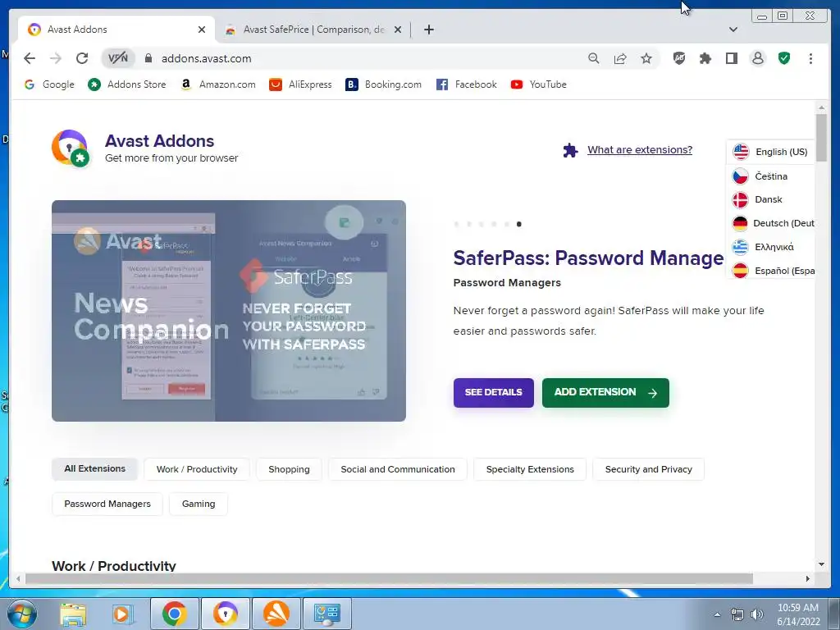The width and height of the screenshot is (840, 630).
Task: Open the user profile icon
Action: pyautogui.click(x=757, y=58)
